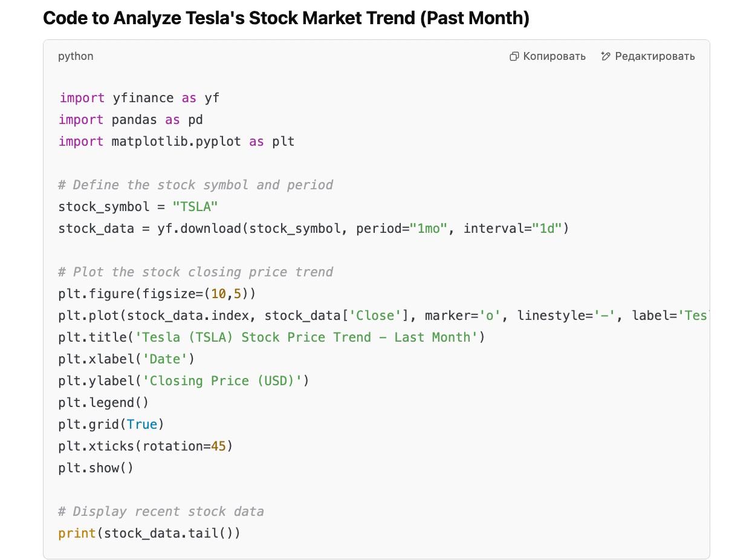Click the print(stock_data.tail()) line

coord(149,533)
